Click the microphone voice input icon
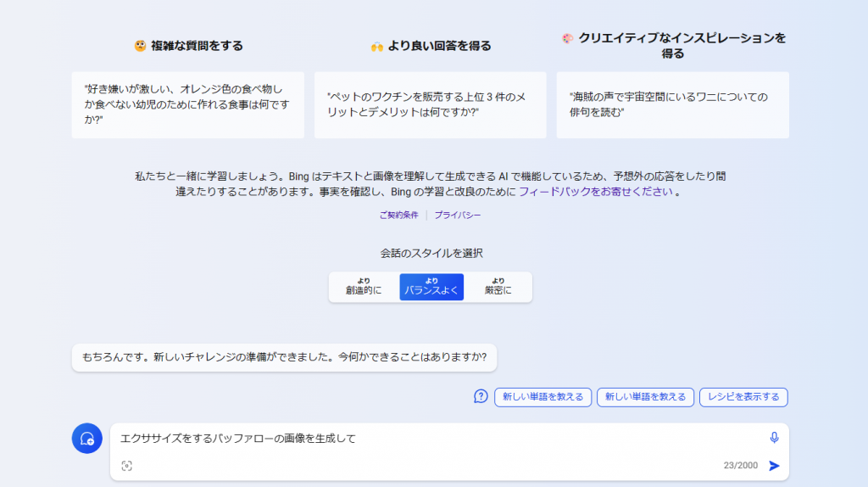 774,438
